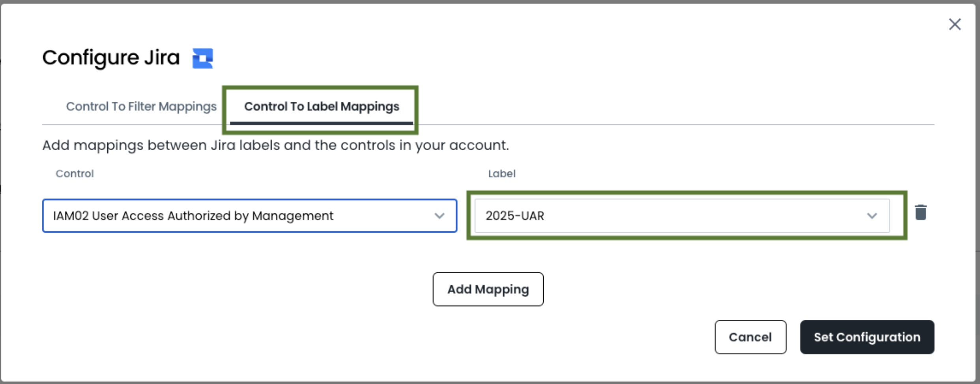The height and width of the screenshot is (384, 980).
Task: Click the Jira labels description sentence
Action: tap(275, 145)
